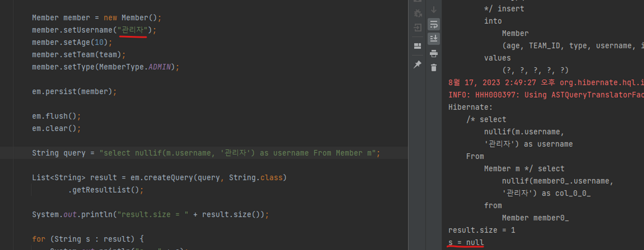Screen dimensions: 644x250
Task: Click the .getResultList() call
Action: click(x=106, y=190)
